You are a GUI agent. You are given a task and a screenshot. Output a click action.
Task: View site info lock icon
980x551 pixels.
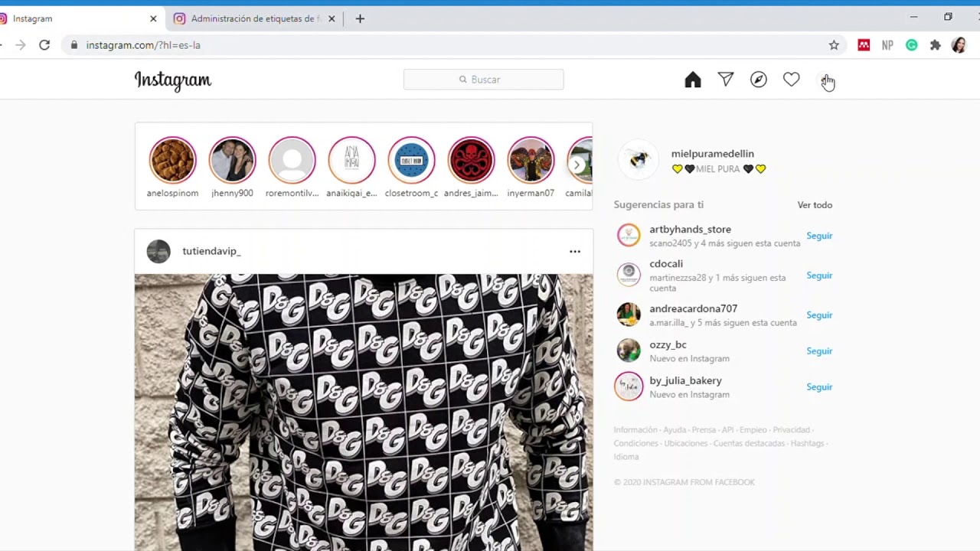74,45
